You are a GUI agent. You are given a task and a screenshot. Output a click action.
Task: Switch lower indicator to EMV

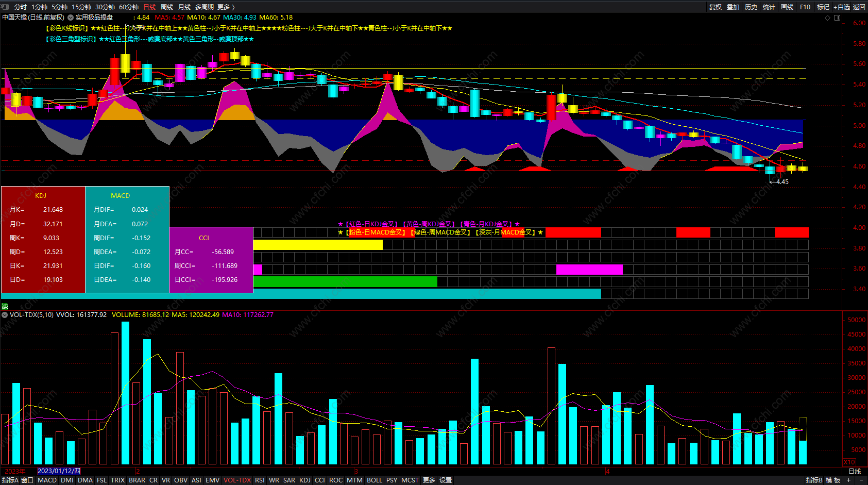[213, 480]
